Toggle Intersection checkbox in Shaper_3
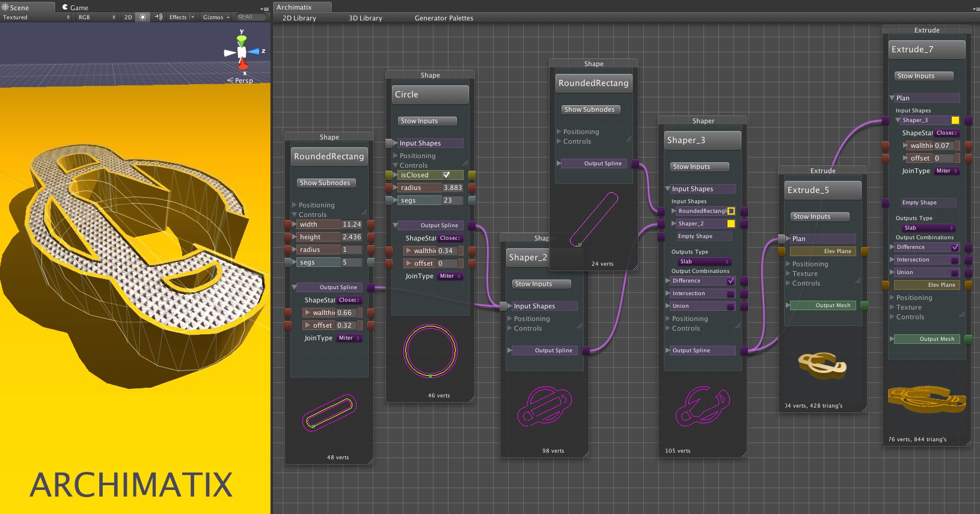Image resolution: width=980 pixels, height=514 pixels. [731, 293]
